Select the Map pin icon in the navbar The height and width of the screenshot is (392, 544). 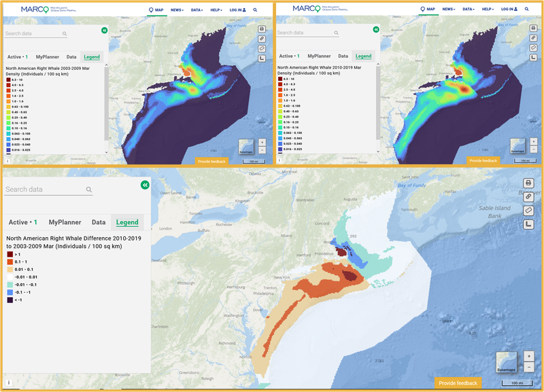tap(151, 10)
